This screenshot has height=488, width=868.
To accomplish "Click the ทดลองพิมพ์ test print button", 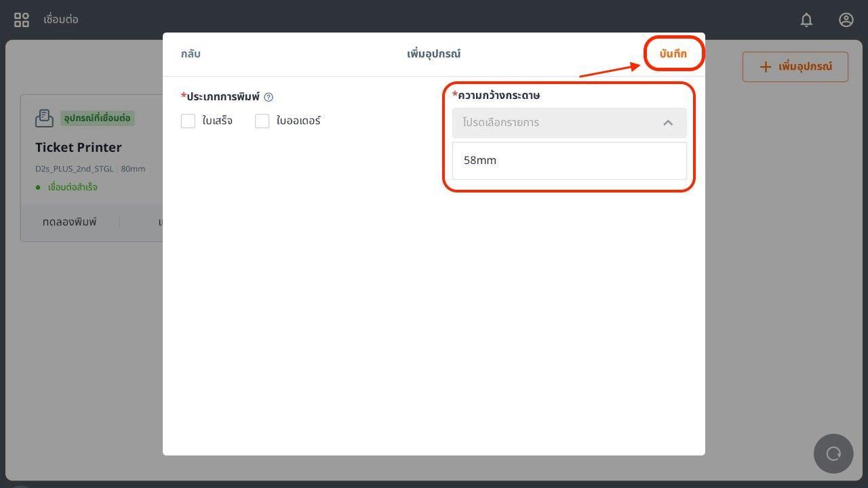I will coord(70,222).
